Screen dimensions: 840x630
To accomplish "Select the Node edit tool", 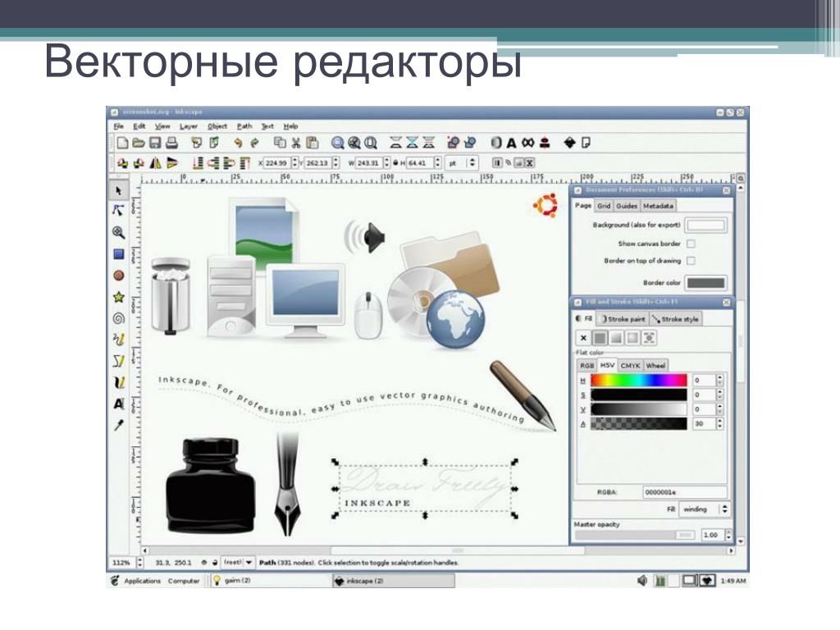I will point(118,210).
